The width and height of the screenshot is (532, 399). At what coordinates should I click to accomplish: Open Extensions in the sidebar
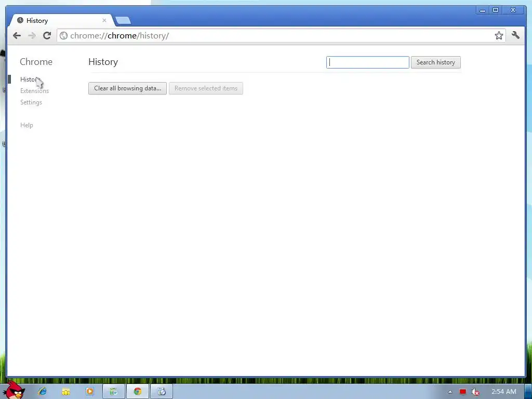point(34,91)
